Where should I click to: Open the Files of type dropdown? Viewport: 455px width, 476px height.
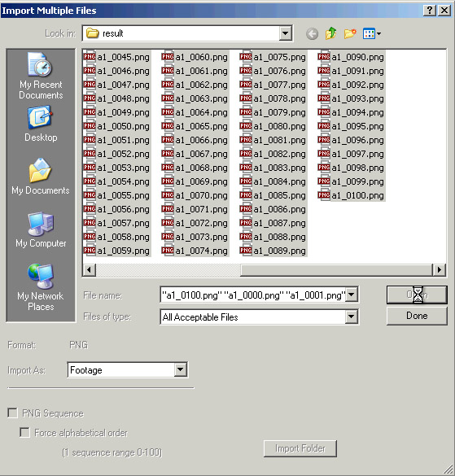coord(351,317)
